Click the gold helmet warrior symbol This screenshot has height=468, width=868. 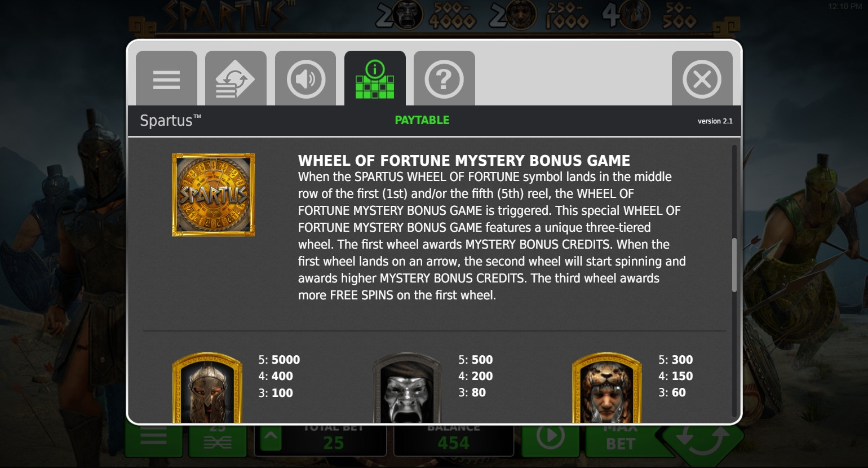[207, 388]
